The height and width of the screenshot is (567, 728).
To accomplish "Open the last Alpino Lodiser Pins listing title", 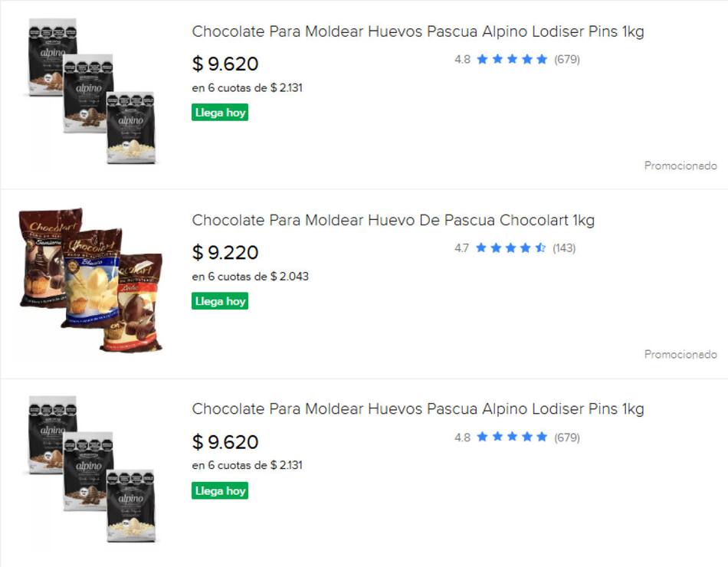I will click(418, 409).
